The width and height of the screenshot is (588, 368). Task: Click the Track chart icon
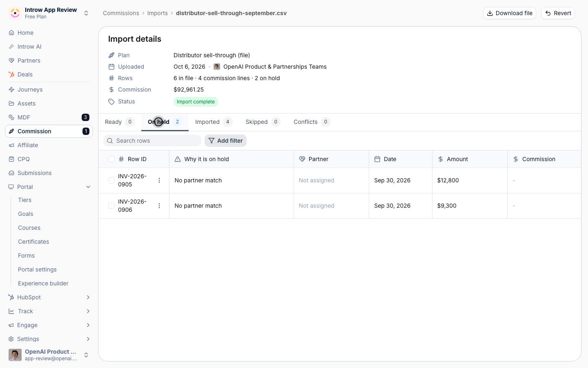click(11, 311)
